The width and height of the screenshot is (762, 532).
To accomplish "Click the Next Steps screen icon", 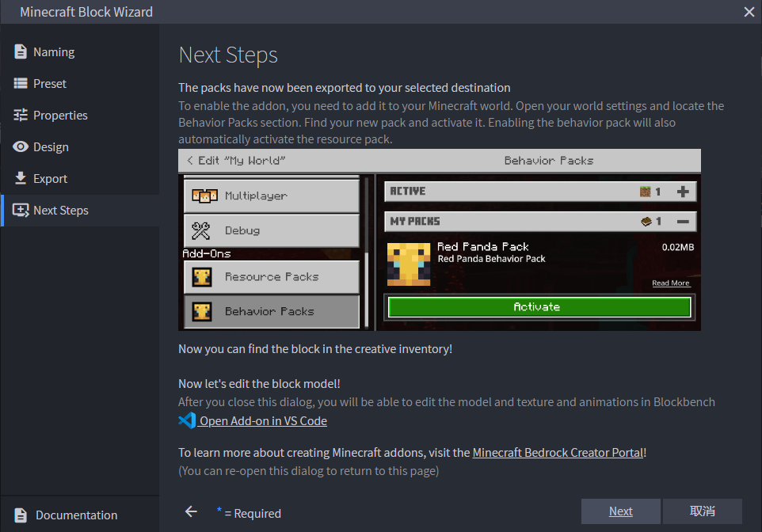I will tap(21, 211).
